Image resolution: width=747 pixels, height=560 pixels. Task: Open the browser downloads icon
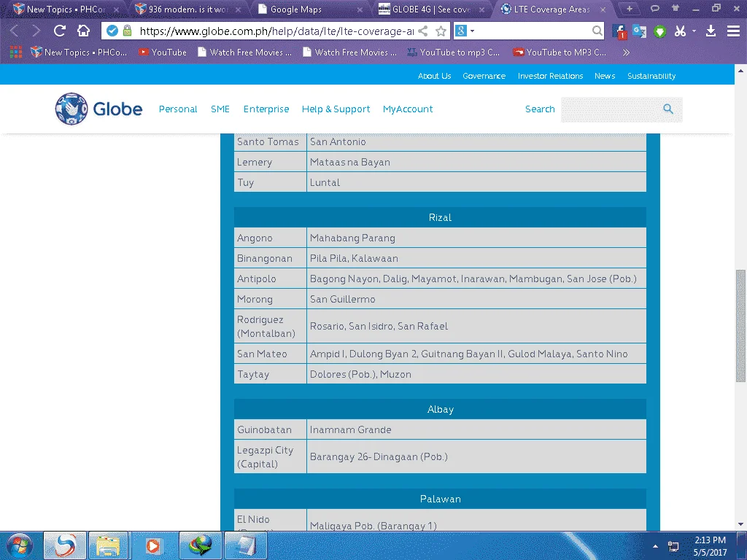pyautogui.click(x=711, y=31)
